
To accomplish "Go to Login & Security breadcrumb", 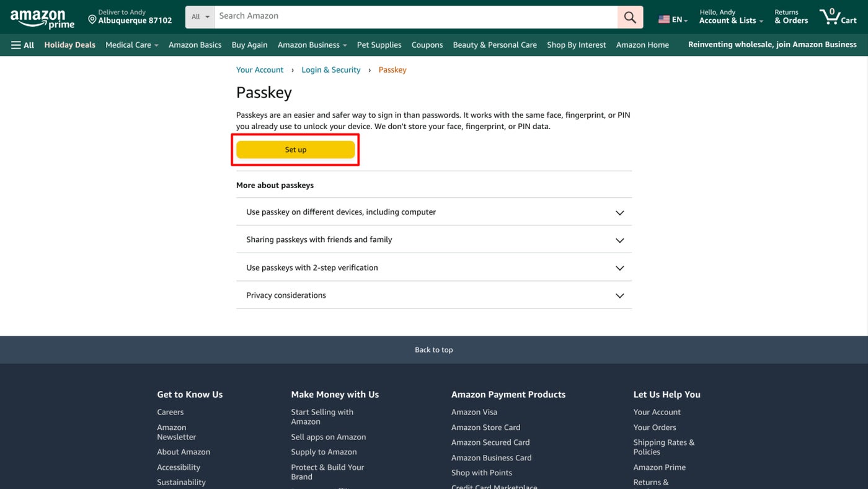I will 331,70.
